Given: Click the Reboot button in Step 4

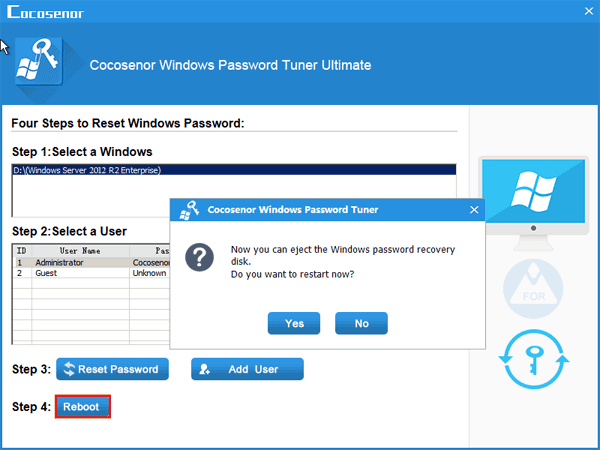Looking at the screenshot, I should (83, 406).
